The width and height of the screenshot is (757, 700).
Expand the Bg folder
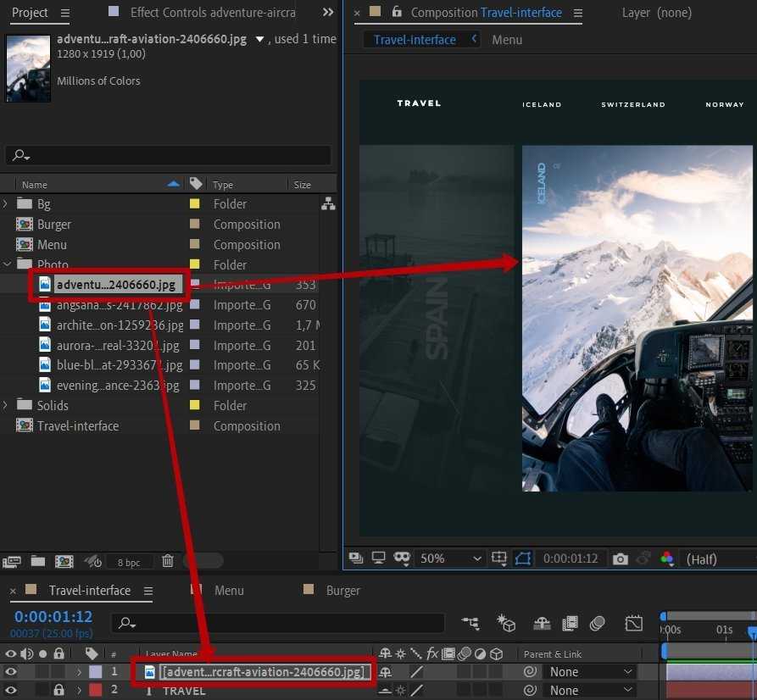click(x=7, y=204)
